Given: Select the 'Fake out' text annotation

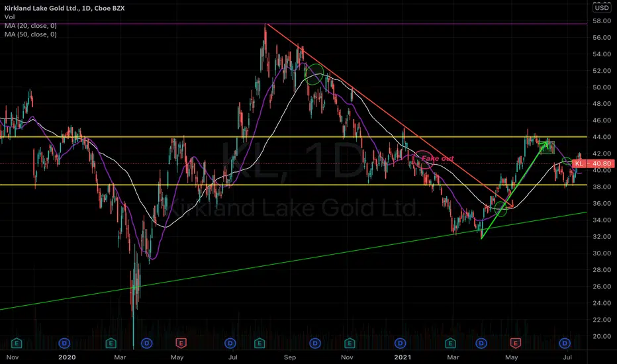Looking at the screenshot, I should (438, 158).
